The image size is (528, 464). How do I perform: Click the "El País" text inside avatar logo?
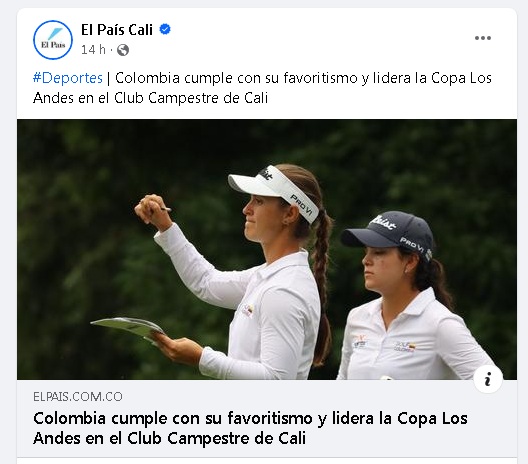click(x=53, y=45)
